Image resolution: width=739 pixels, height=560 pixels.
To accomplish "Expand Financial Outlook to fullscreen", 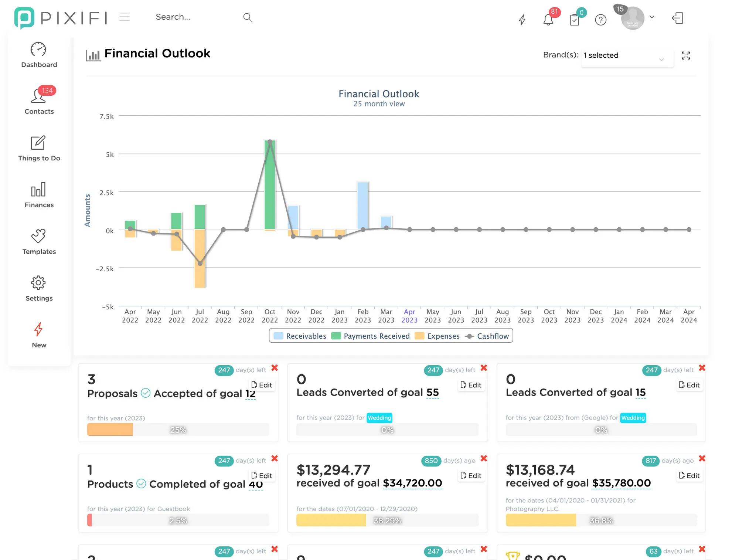I will click(x=686, y=55).
